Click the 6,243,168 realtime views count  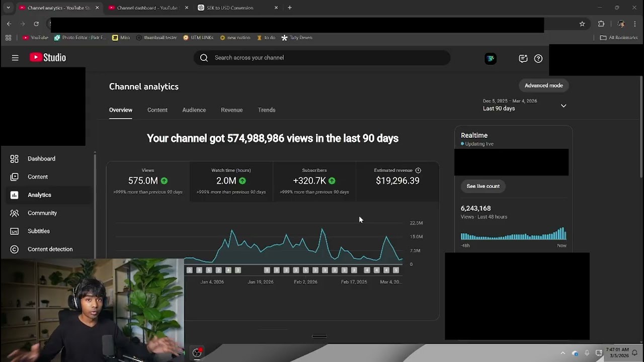pyautogui.click(x=475, y=208)
